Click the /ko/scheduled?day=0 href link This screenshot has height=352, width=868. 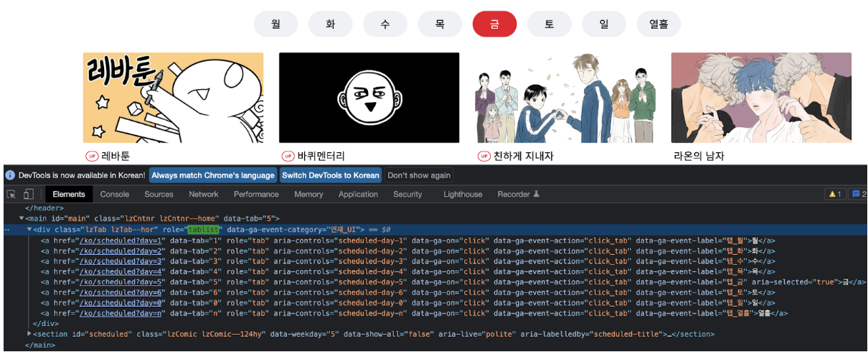(x=121, y=303)
